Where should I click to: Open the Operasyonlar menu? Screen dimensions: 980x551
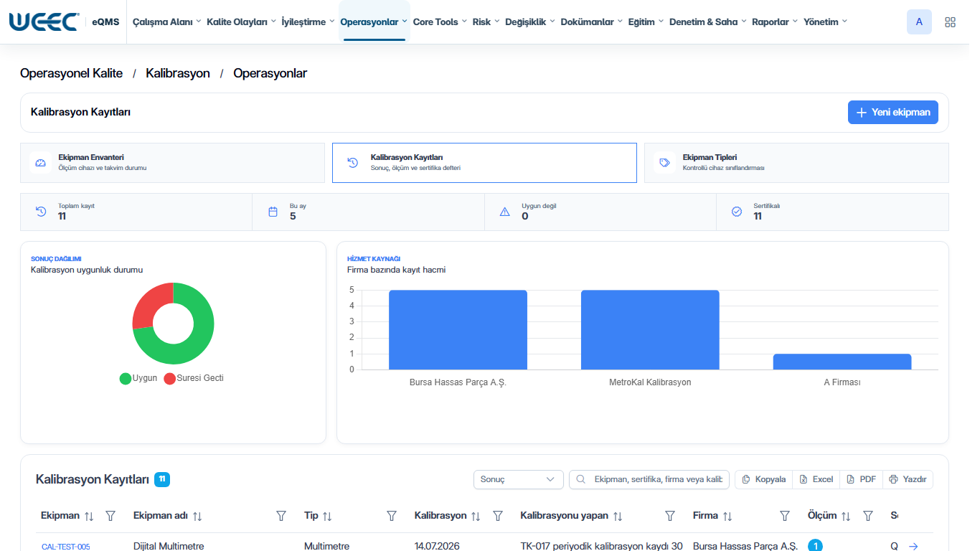click(374, 22)
